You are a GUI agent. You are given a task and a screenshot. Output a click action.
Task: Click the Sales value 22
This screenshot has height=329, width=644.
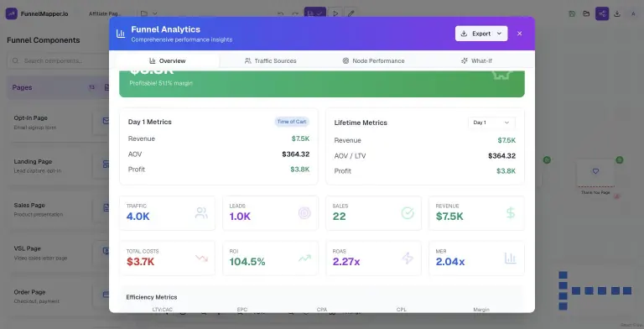pyautogui.click(x=340, y=217)
